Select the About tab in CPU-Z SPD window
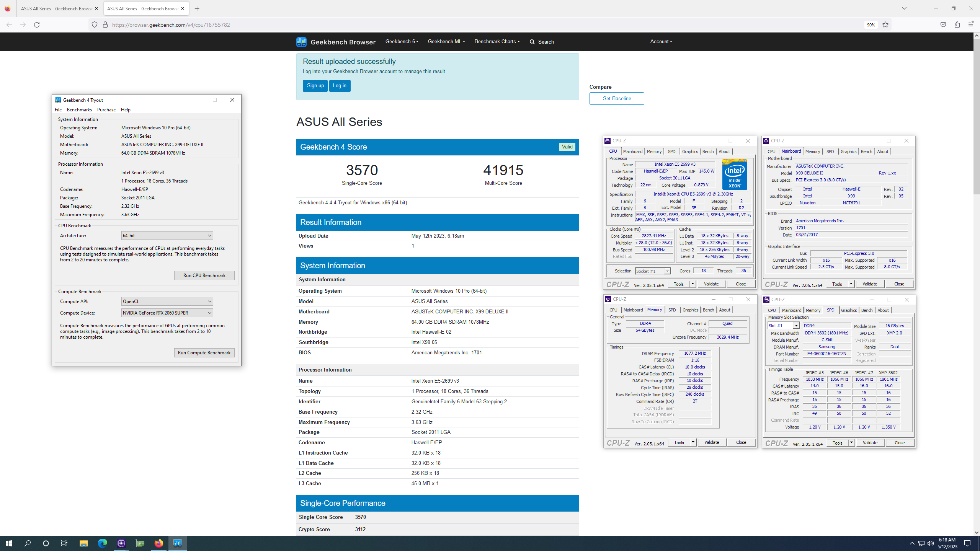Screen dimensions: 980x551 tap(883, 310)
